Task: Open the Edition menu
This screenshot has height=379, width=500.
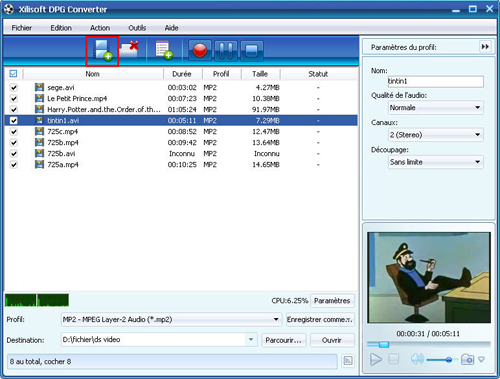Action: [x=61, y=28]
